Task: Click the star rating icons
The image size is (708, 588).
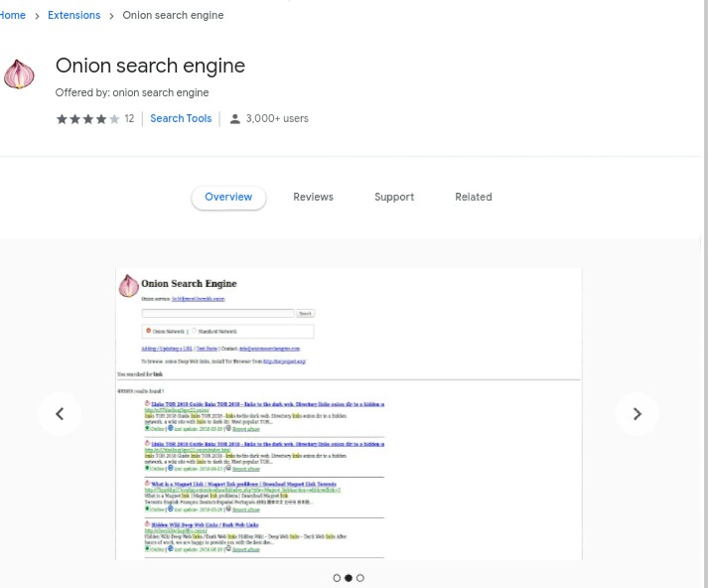Action: point(88,119)
